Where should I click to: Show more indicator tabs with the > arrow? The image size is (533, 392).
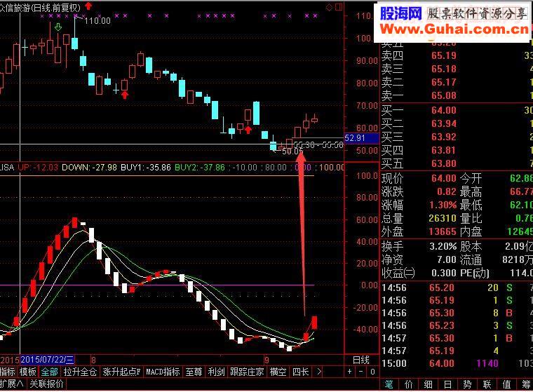pyautogui.click(x=319, y=372)
